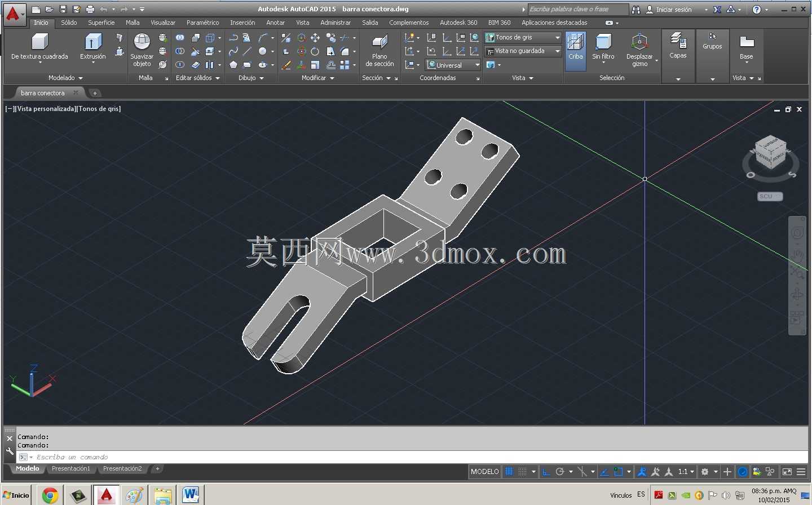
Task: Click the ViewCube in the viewport
Action: point(770,152)
